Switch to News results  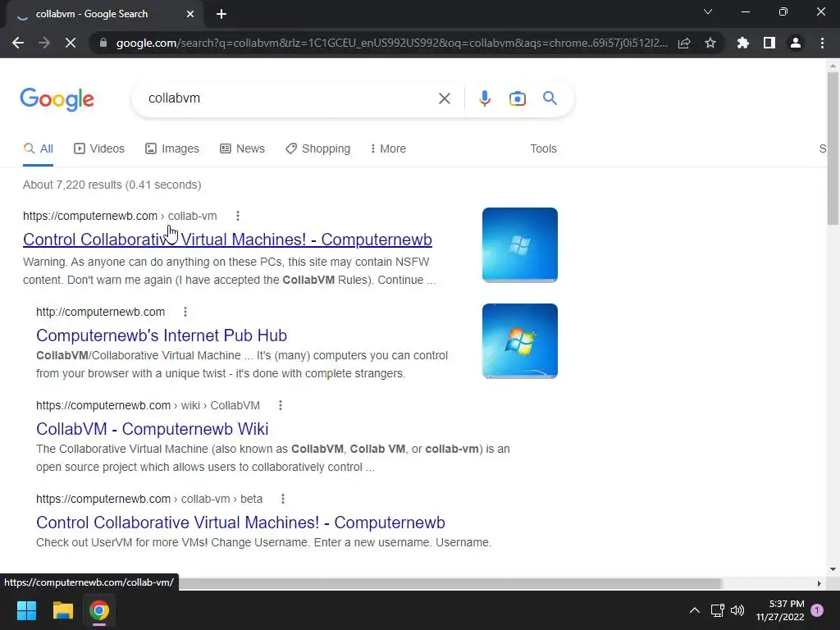pos(242,149)
